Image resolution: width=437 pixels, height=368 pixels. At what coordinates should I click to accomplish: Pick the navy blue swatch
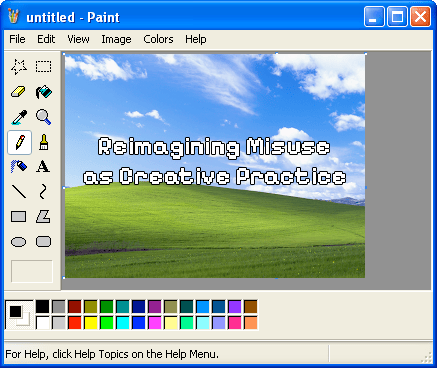click(139, 307)
